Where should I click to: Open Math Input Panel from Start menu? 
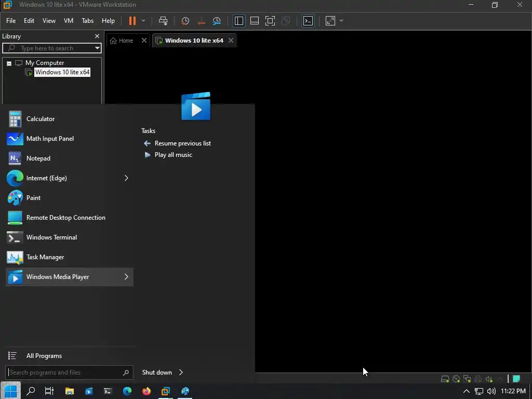point(69,138)
